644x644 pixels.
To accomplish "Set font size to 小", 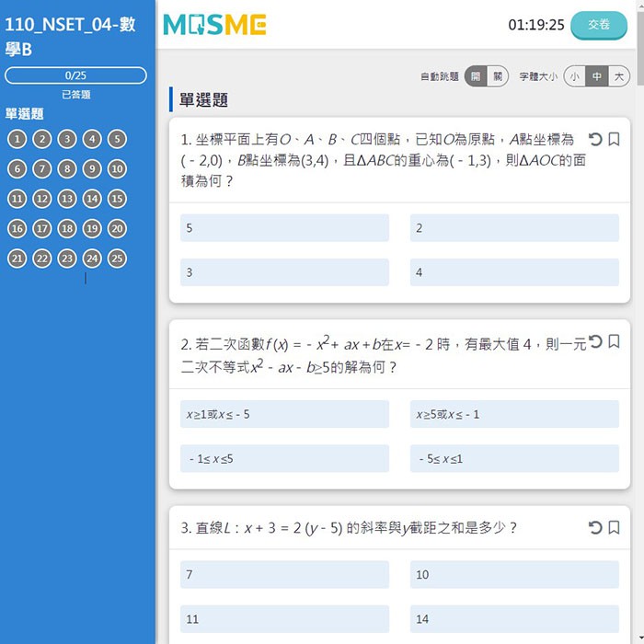I will (x=574, y=77).
